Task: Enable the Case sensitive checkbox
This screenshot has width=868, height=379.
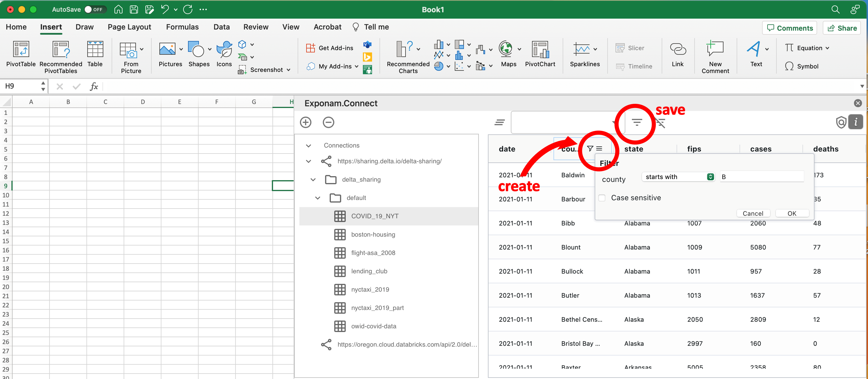Action: pos(602,198)
